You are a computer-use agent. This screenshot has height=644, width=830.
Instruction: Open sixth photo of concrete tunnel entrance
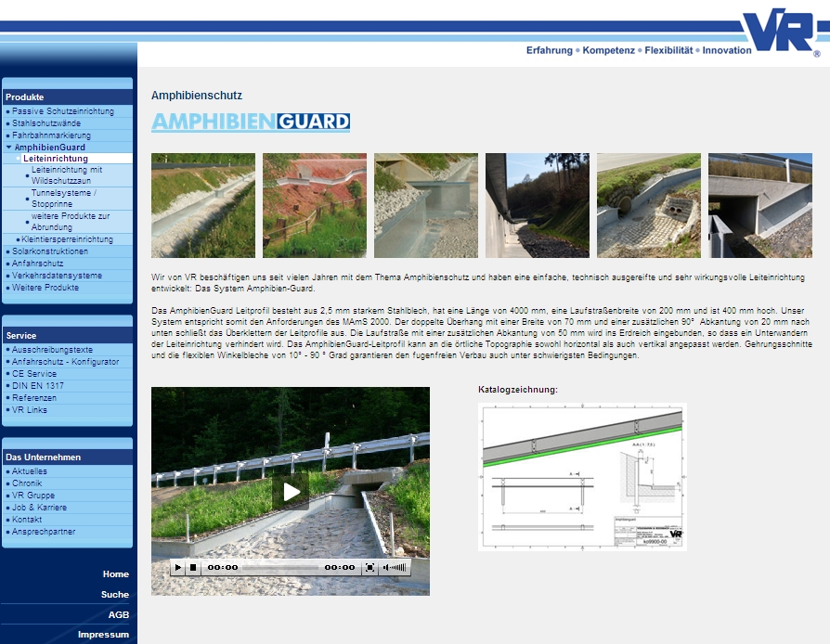tap(760, 206)
